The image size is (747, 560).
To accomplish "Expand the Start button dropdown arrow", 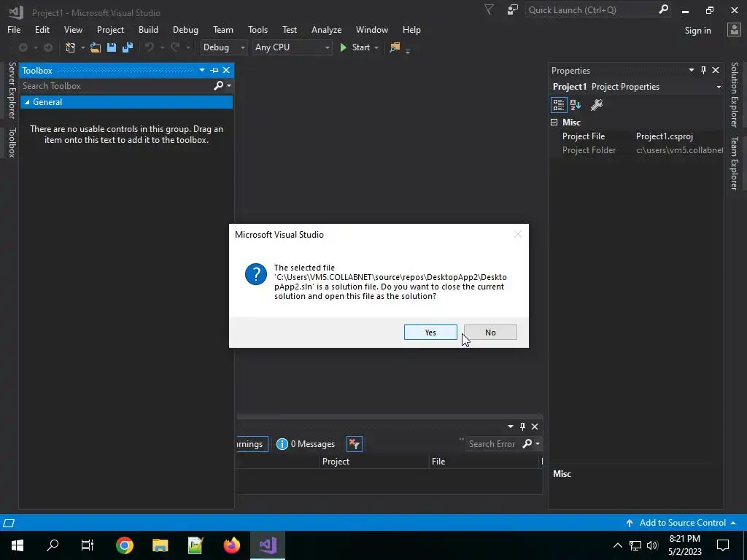I will 376,47.
